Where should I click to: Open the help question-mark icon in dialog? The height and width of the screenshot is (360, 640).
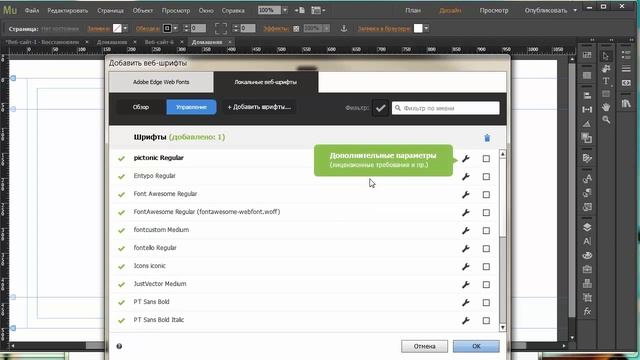point(119,346)
